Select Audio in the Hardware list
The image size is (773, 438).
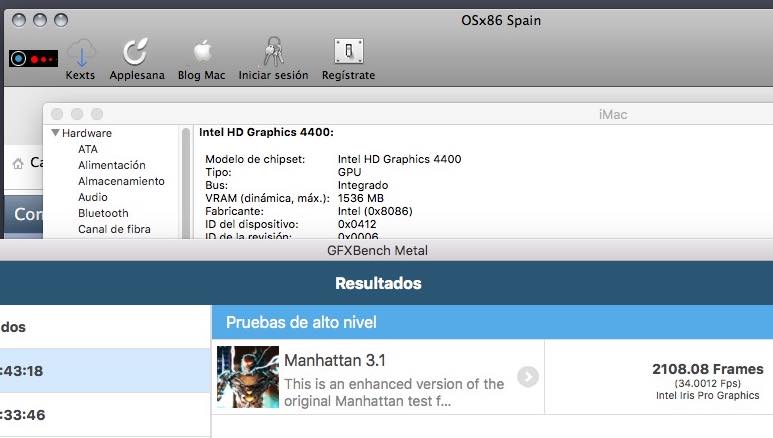click(x=93, y=197)
